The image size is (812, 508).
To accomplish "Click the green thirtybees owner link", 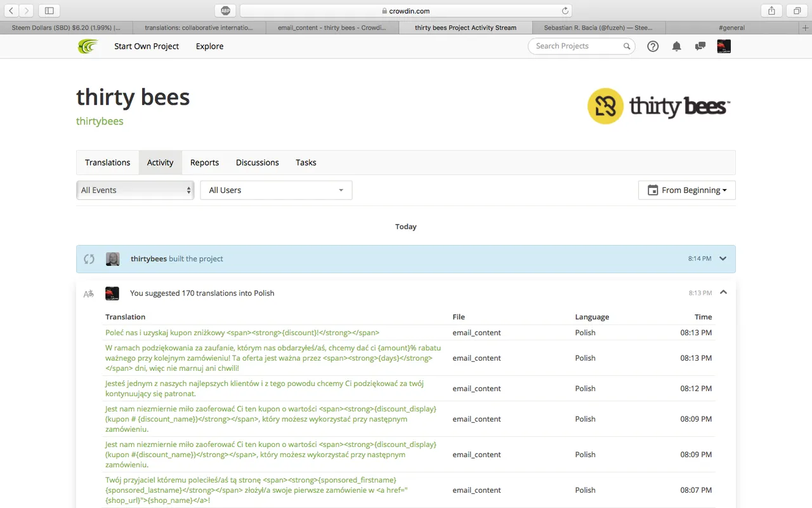I will coord(100,121).
